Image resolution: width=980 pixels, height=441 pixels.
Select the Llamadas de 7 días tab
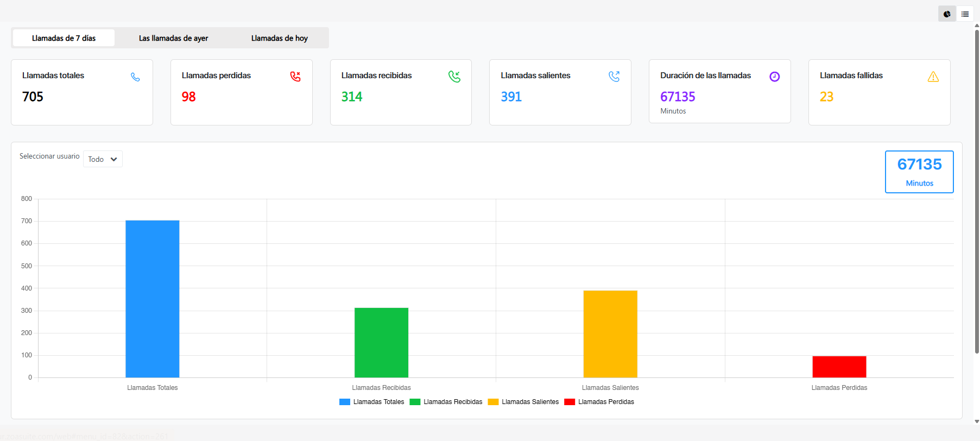64,38
